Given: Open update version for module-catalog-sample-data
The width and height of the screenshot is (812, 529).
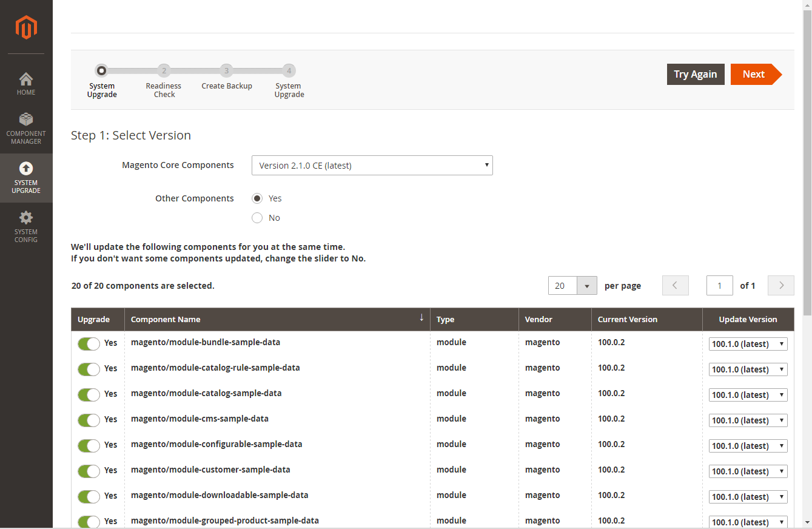Looking at the screenshot, I should (748, 395).
